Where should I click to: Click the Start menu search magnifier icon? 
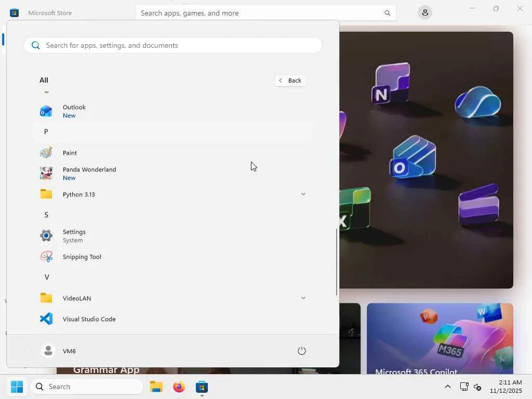[36, 45]
